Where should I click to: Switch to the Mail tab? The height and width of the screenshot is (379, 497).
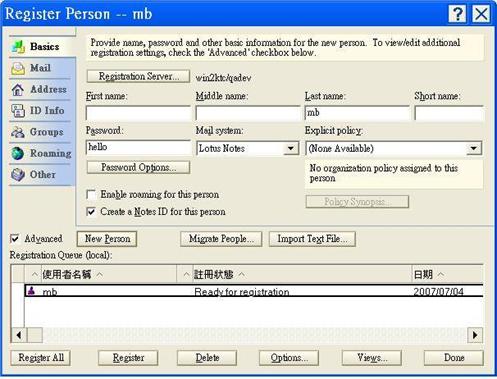41,68
